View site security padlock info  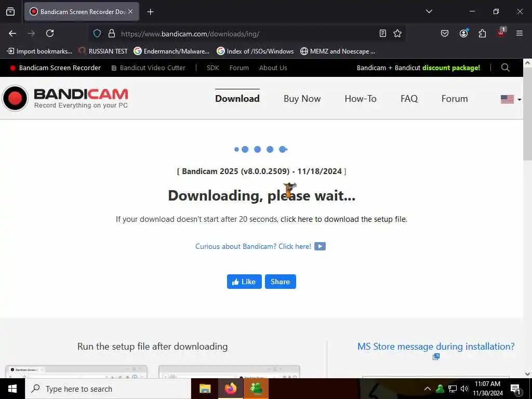pos(112,33)
